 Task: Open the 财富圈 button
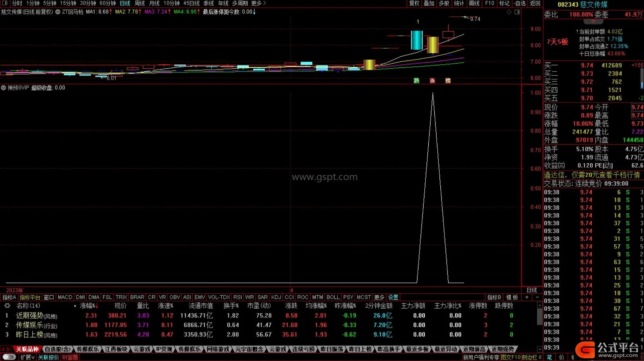(70, 357)
